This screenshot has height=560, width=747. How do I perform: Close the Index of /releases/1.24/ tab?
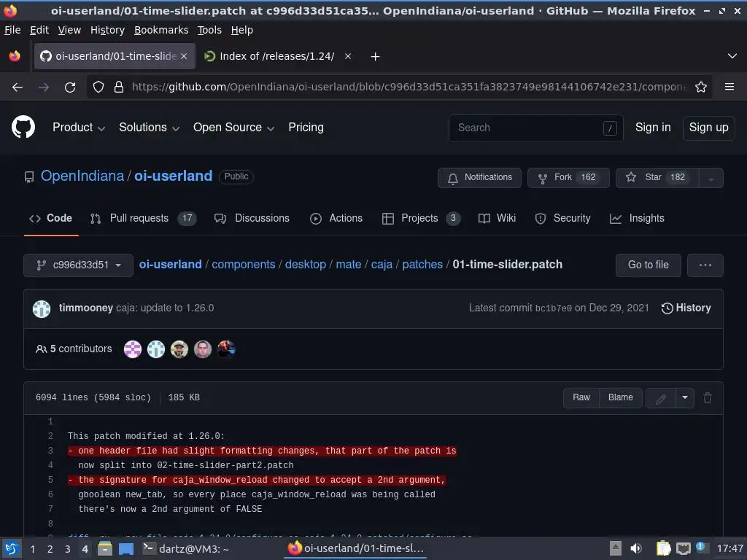(348, 56)
